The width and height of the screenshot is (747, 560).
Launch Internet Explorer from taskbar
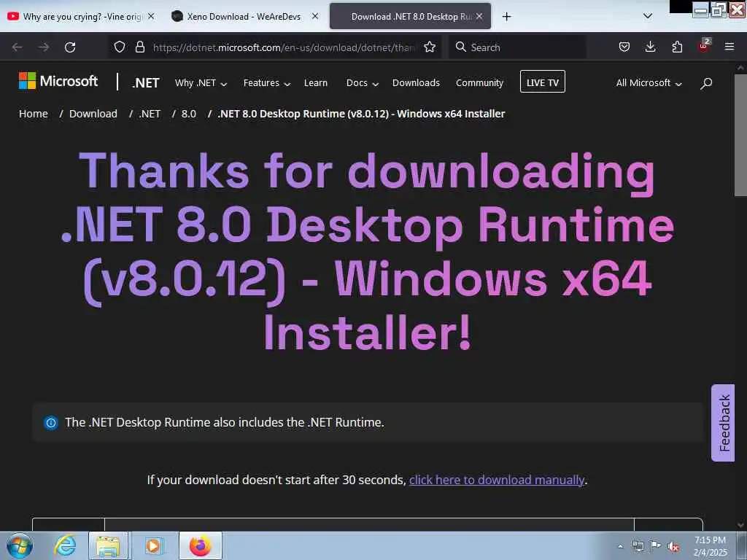65,545
